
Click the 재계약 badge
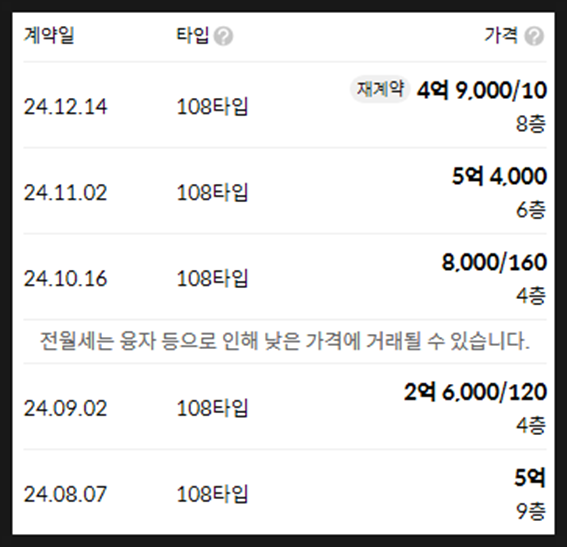pyautogui.click(x=380, y=89)
